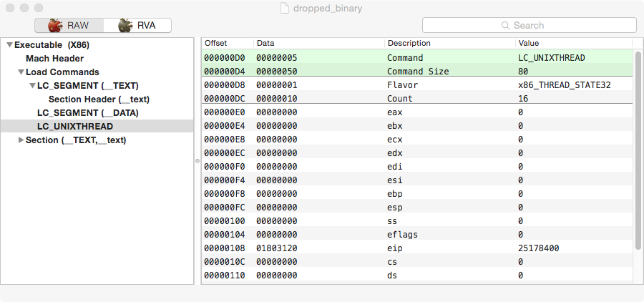The image size is (644, 302).
Task: Collapse the Executable (X86) tree node
Action: coord(9,45)
